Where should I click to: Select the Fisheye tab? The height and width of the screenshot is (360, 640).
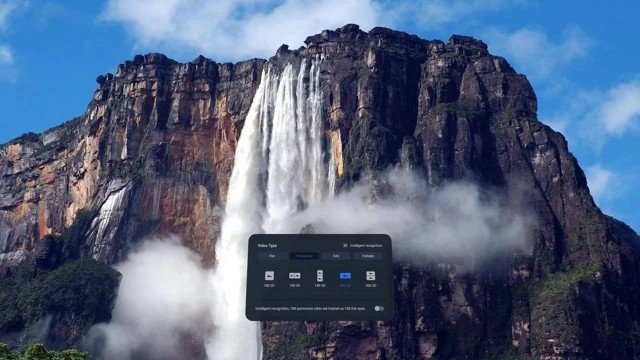(x=368, y=256)
